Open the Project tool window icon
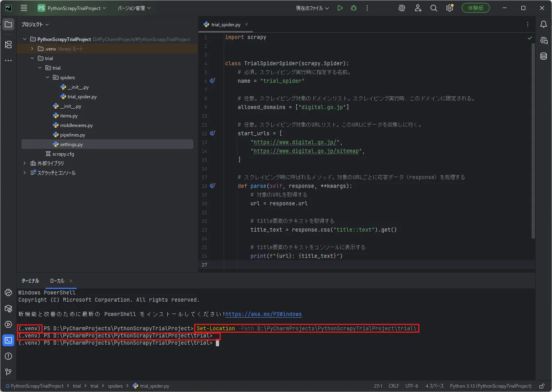The height and width of the screenshot is (392, 552). click(x=8, y=24)
